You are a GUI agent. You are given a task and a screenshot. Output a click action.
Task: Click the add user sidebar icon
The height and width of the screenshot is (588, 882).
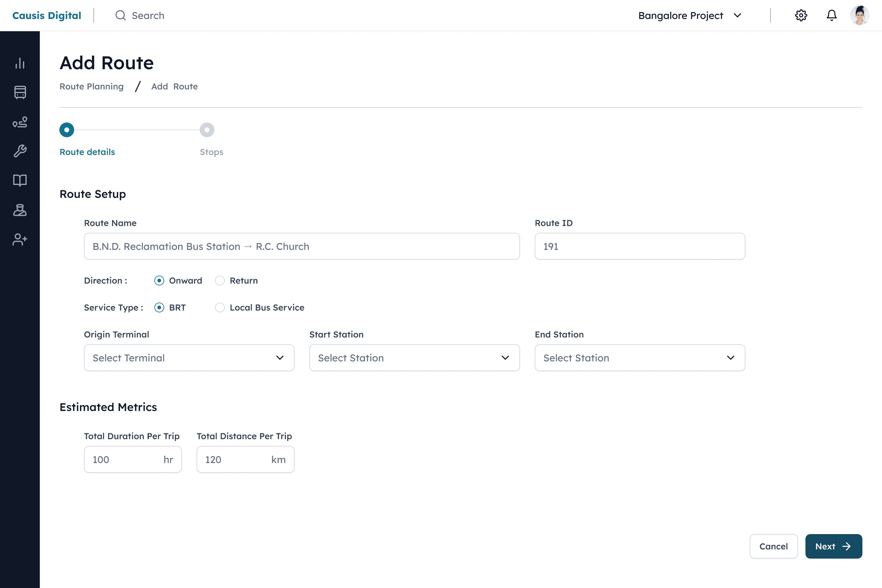(20, 239)
